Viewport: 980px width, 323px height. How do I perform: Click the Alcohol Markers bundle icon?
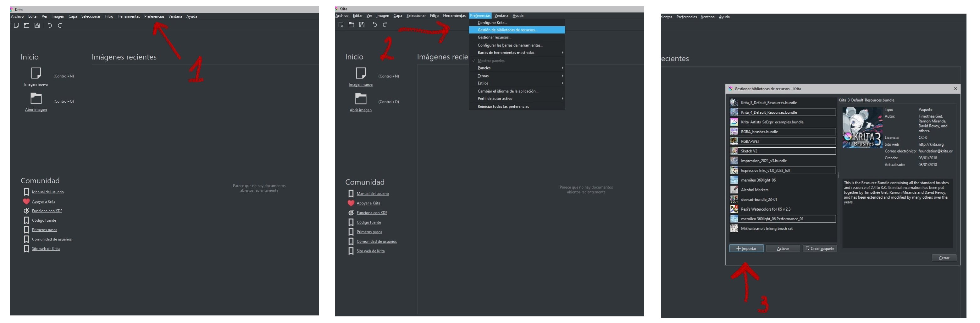click(x=734, y=190)
